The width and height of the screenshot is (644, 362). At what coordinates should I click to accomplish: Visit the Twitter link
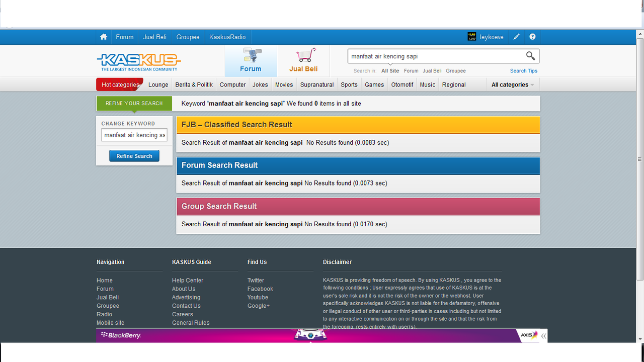point(256,281)
